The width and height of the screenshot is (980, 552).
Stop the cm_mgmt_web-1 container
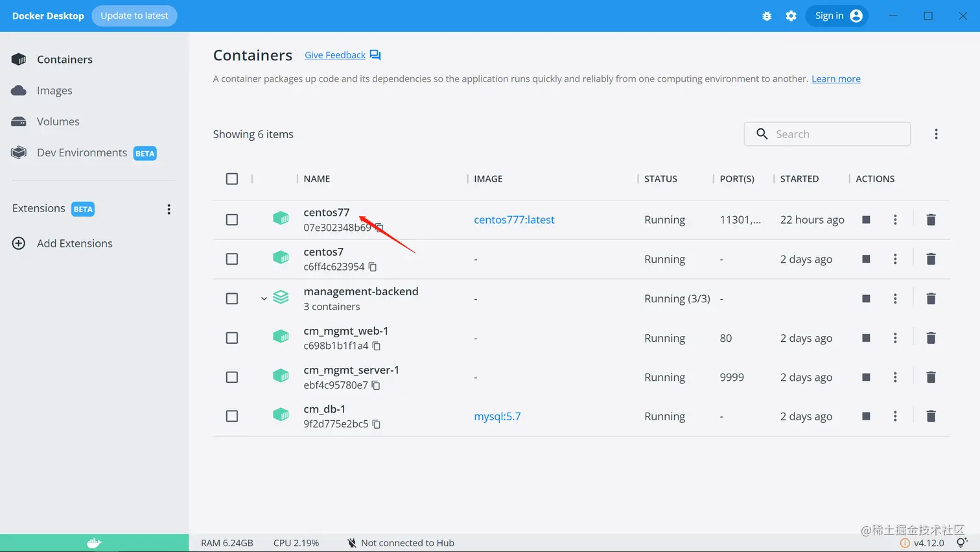click(866, 338)
